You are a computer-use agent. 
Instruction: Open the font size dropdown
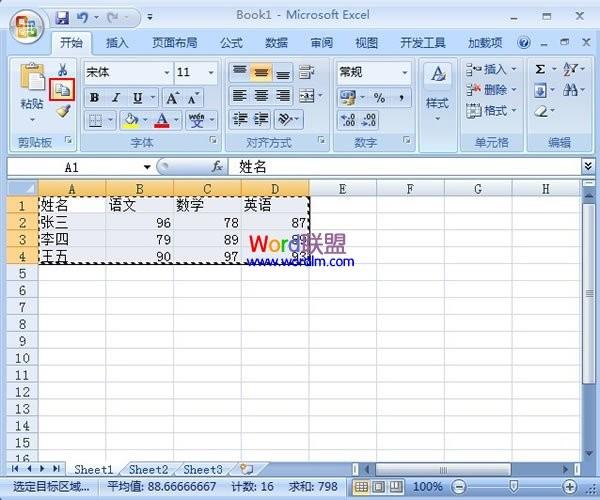[211, 73]
